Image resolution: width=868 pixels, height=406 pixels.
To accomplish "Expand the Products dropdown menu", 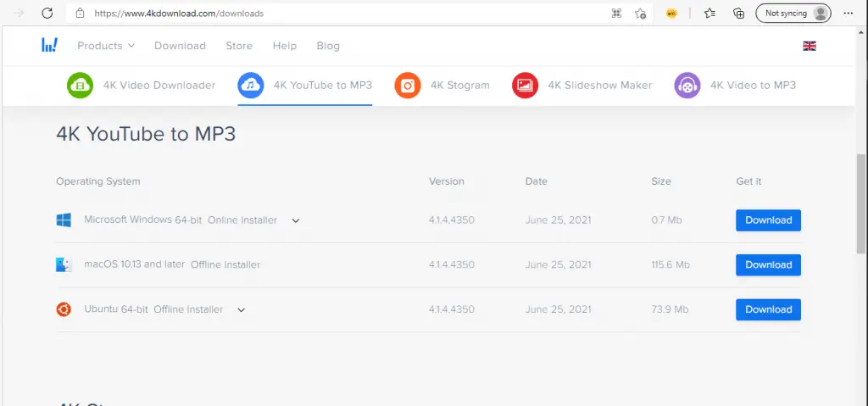I will tap(106, 46).
